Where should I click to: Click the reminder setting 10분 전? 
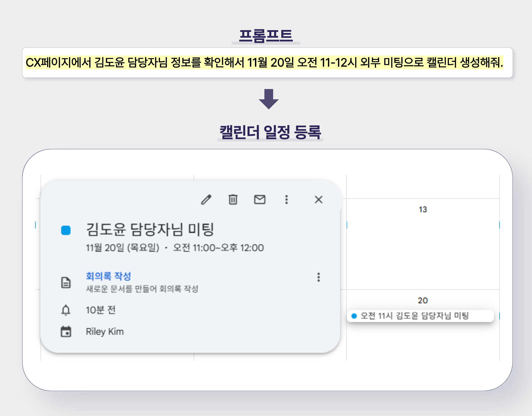pyautogui.click(x=101, y=310)
